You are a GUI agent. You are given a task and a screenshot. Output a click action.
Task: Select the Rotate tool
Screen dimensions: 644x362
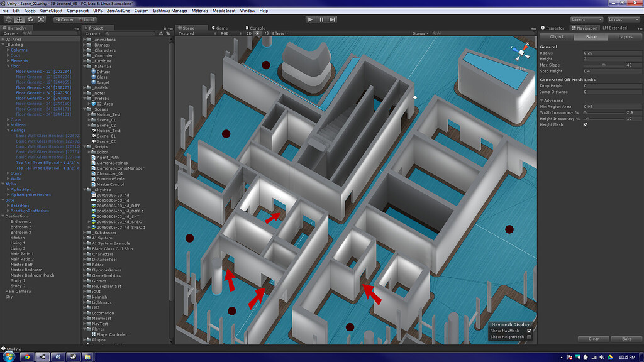pyautogui.click(x=30, y=19)
